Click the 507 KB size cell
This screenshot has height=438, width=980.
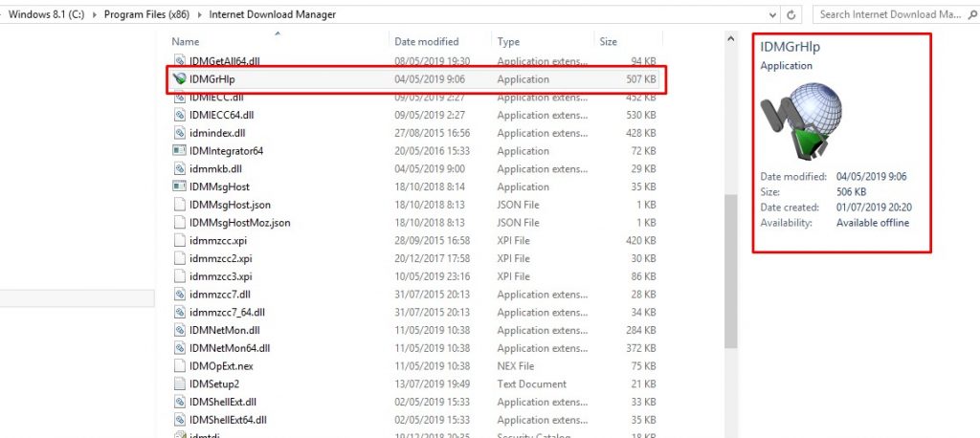pos(640,79)
